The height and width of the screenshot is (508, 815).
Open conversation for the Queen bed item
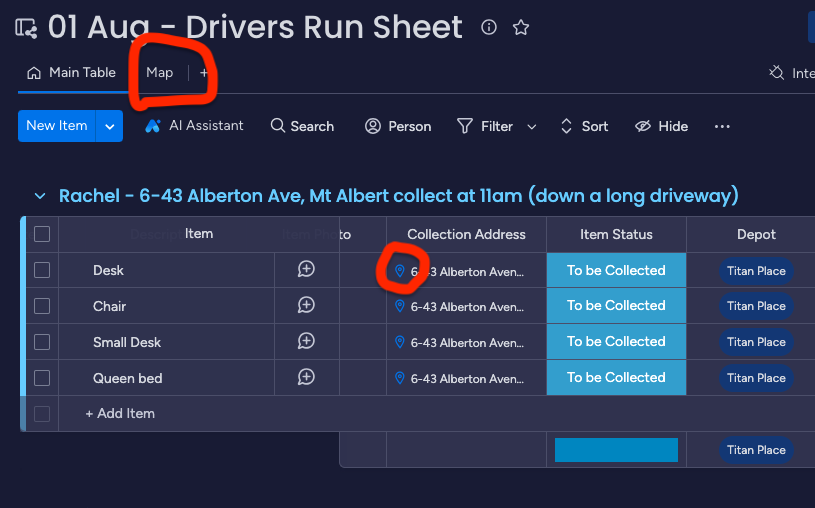pyautogui.click(x=306, y=378)
